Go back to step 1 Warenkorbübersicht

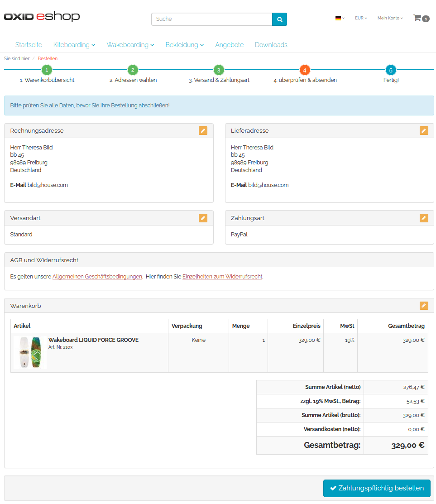47,70
